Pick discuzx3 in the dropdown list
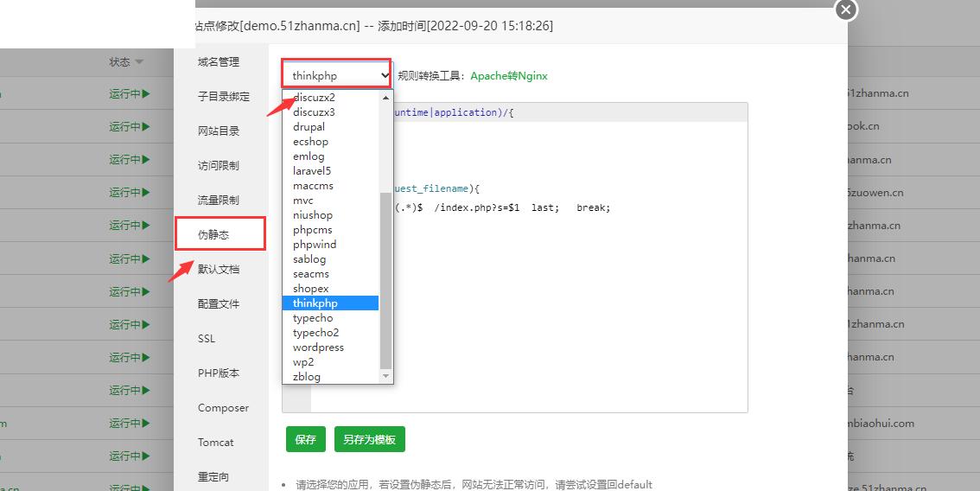Viewport: 980px width, 491px height. (x=313, y=112)
